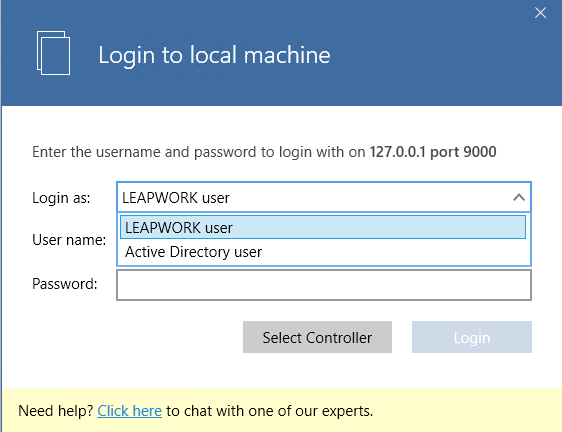Screen dimensions: 562x432
Task: Select the highlighted LEAPWORK user list option
Action: coord(323,227)
